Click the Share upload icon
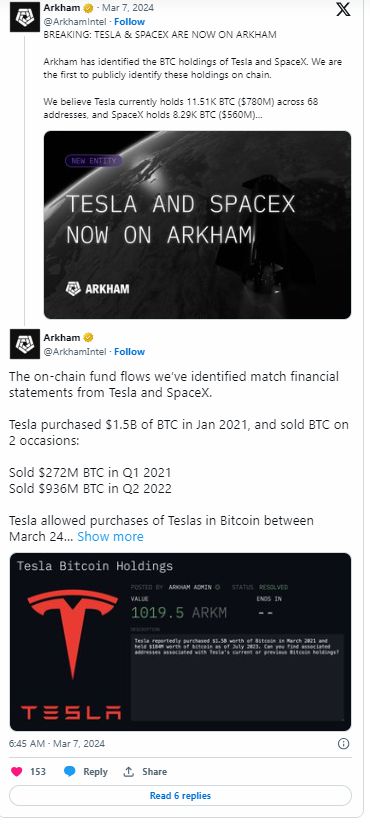370x828 pixels. tap(129, 771)
